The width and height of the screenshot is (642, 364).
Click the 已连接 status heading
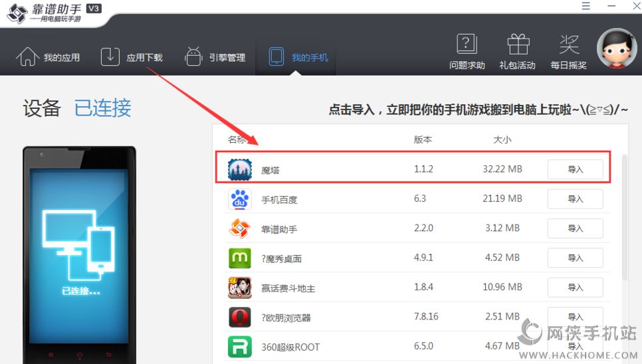click(x=103, y=108)
